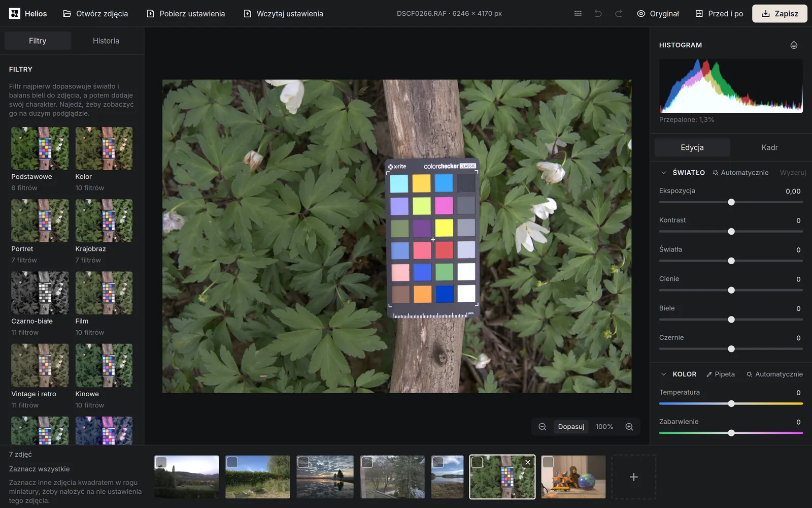Viewport: 812px width, 508px height.
Task: Click the Helios logo icon
Action: pos(15,14)
